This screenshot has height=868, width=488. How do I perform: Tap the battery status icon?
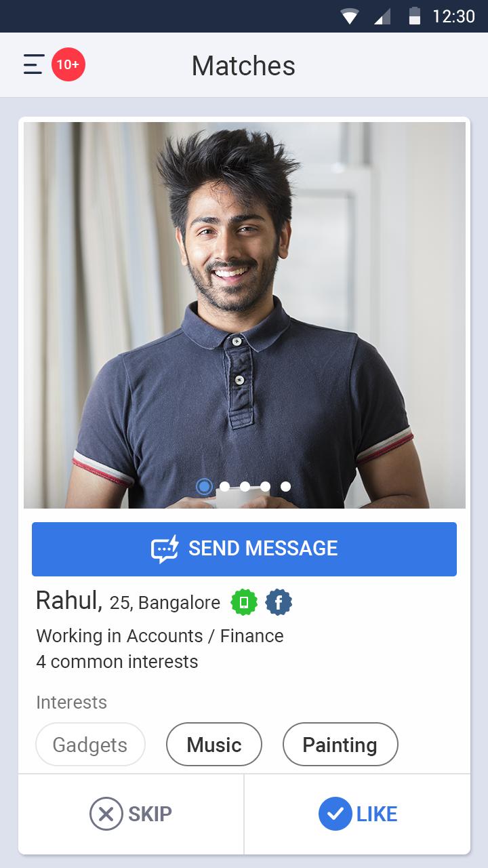click(414, 16)
